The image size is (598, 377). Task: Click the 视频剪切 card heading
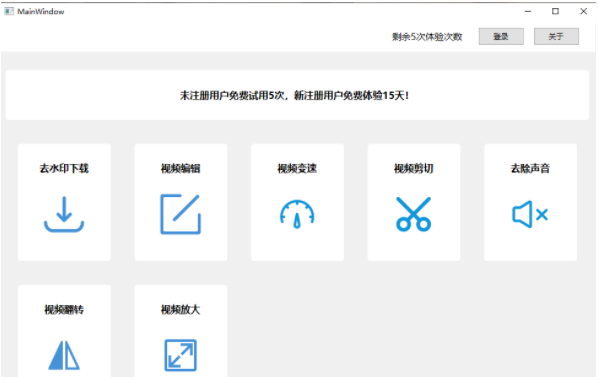[413, 168]
